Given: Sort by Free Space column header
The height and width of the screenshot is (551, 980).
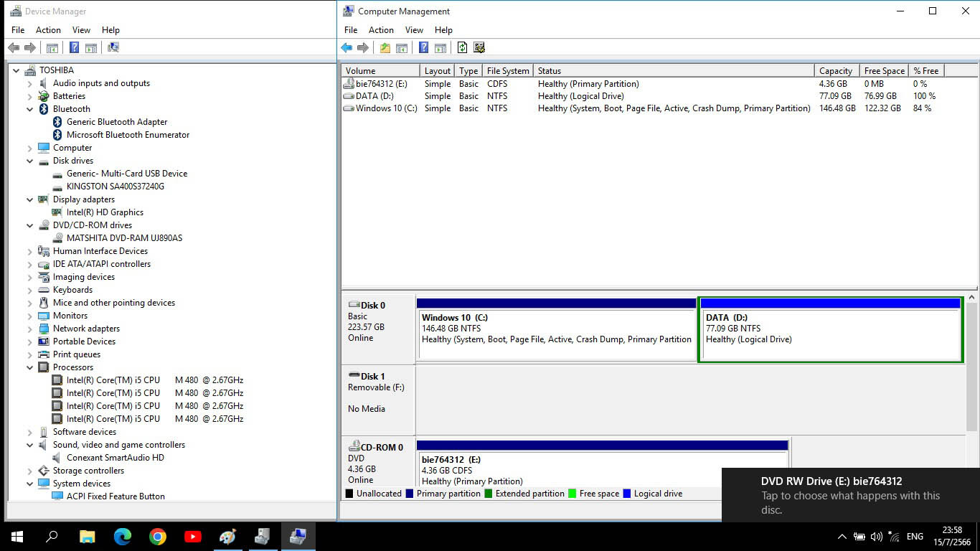Looking at the screenshot, I should tap(884, 71).
